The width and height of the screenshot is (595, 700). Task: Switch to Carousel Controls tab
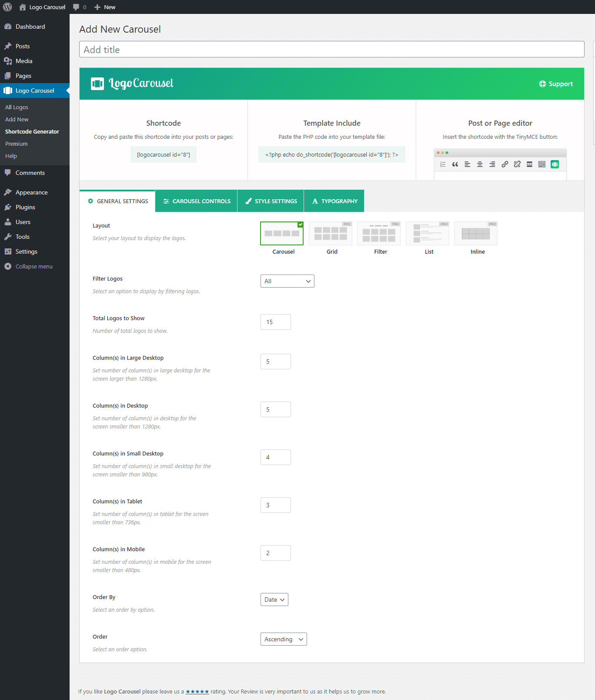click(x=197, y=201)
